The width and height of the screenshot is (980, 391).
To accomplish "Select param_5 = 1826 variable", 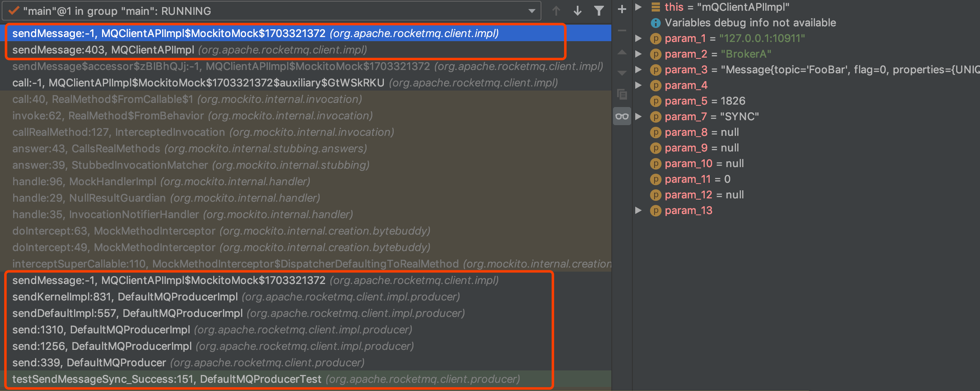I will click(705, 101).
